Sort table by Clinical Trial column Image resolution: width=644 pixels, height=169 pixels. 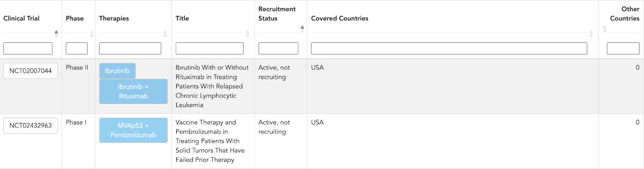coord(56,33)
